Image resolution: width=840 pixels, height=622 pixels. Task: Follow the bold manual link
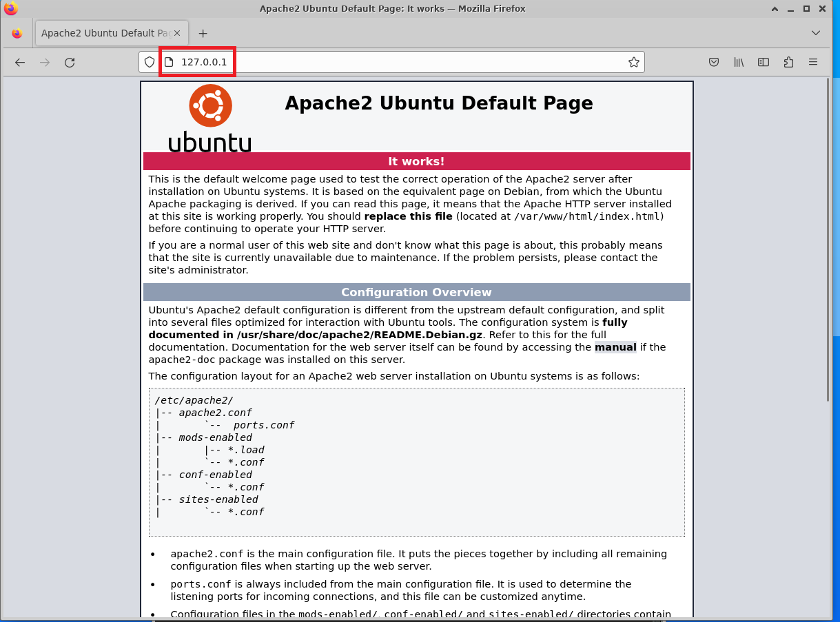tap(615, 347)
